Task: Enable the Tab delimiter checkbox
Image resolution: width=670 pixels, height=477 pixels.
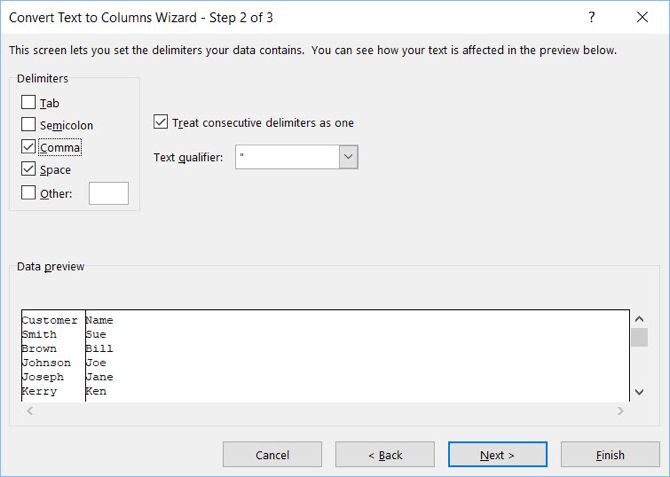Action: coord(28,103)
